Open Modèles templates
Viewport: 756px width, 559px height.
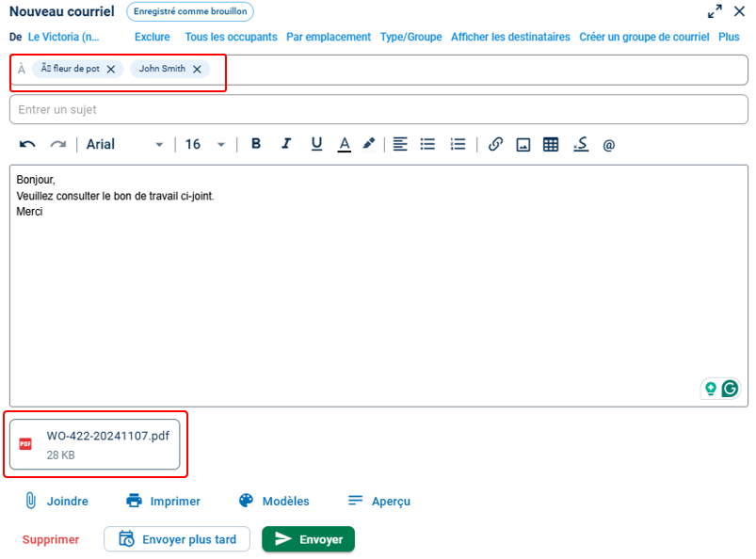pyautogui.click(x=274, y=502)
